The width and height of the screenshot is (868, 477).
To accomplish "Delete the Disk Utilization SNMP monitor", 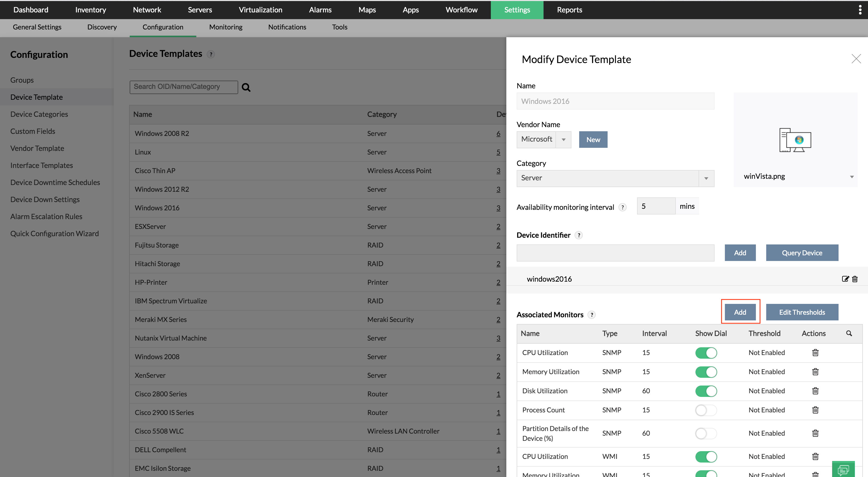I will 815,391.
